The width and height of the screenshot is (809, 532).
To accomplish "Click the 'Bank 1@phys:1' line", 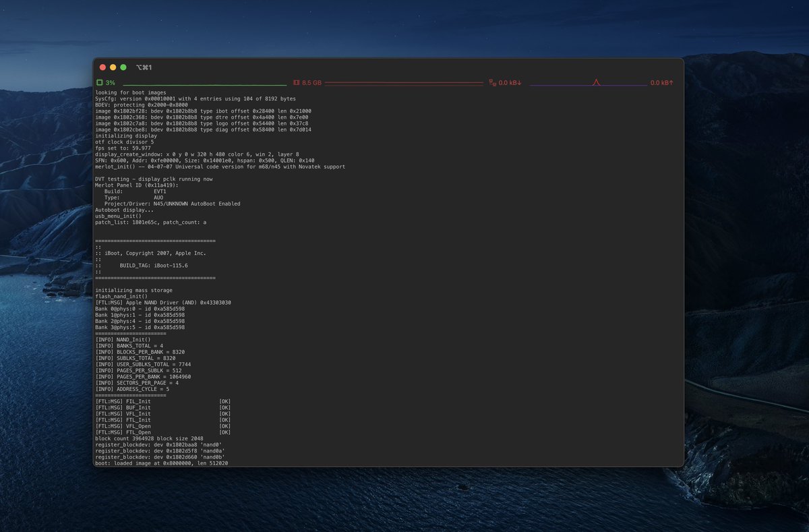I will (140, 314).
